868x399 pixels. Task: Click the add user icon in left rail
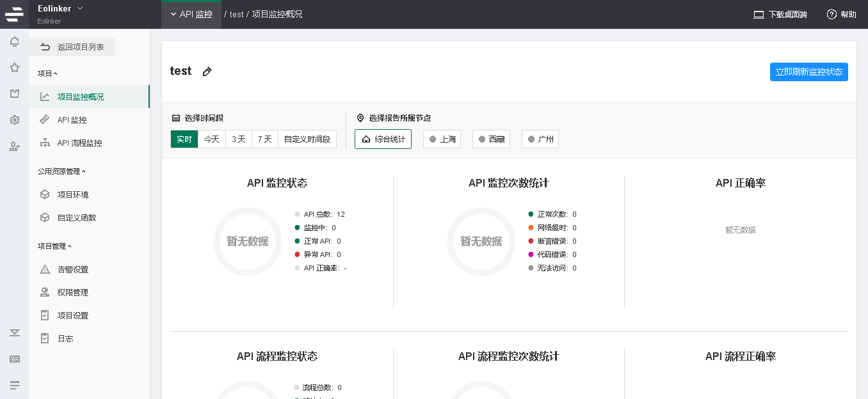14,146
